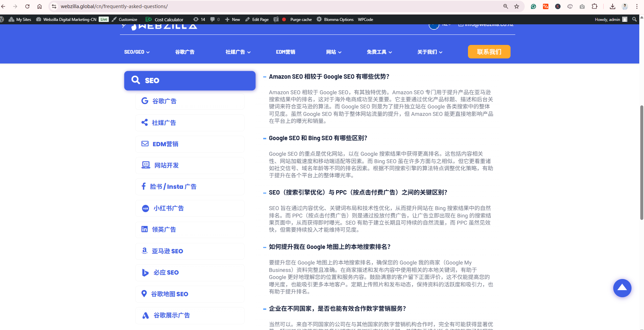Image resolution: width=644 pixels, height=330 pixels.
Task: Click the site info icon in address bar
Action: [x=54, y=6]
